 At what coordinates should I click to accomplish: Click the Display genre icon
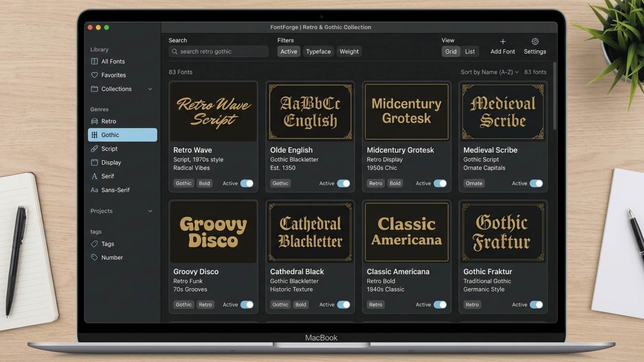95,162
